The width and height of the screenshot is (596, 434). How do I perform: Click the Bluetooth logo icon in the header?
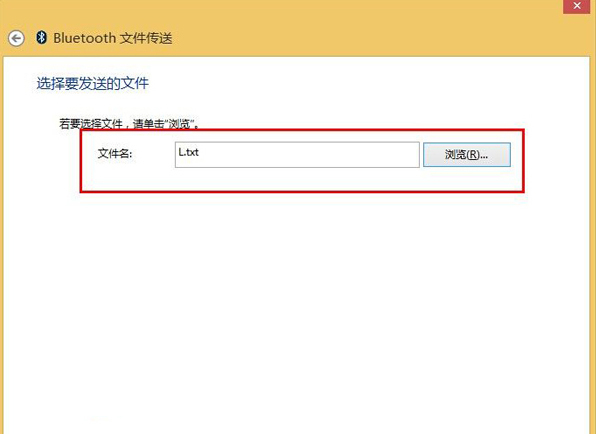pos(41,37)
